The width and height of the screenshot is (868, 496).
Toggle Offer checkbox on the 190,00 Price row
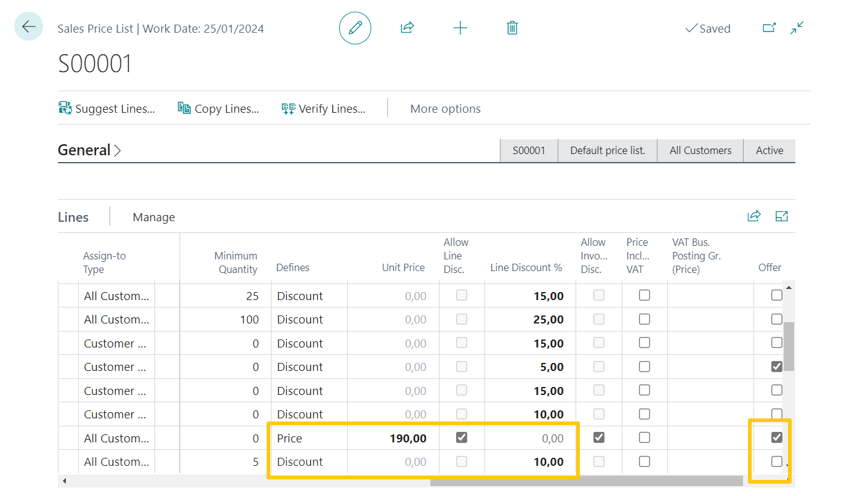(x=777, y=437)
